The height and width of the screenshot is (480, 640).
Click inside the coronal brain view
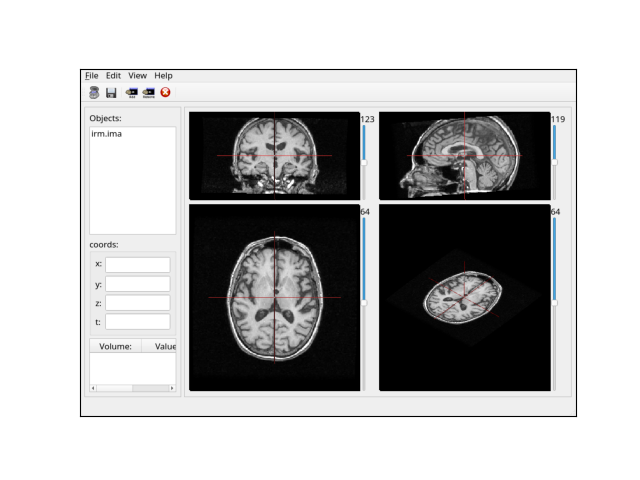point(274,156)
